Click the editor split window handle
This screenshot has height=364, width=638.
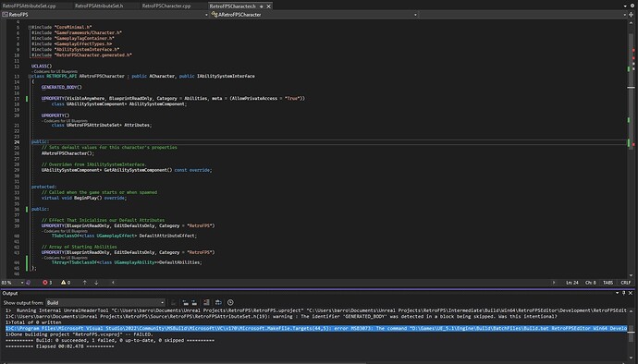coord(632,15)
